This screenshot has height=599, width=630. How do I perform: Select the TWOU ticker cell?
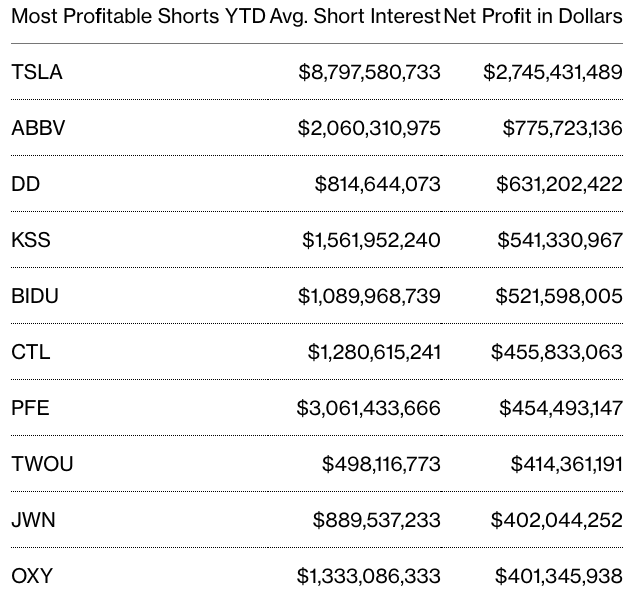point(42,464)
